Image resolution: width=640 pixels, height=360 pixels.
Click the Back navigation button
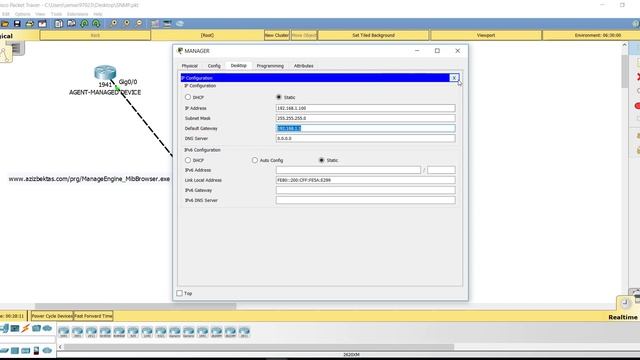click(95, 36)
